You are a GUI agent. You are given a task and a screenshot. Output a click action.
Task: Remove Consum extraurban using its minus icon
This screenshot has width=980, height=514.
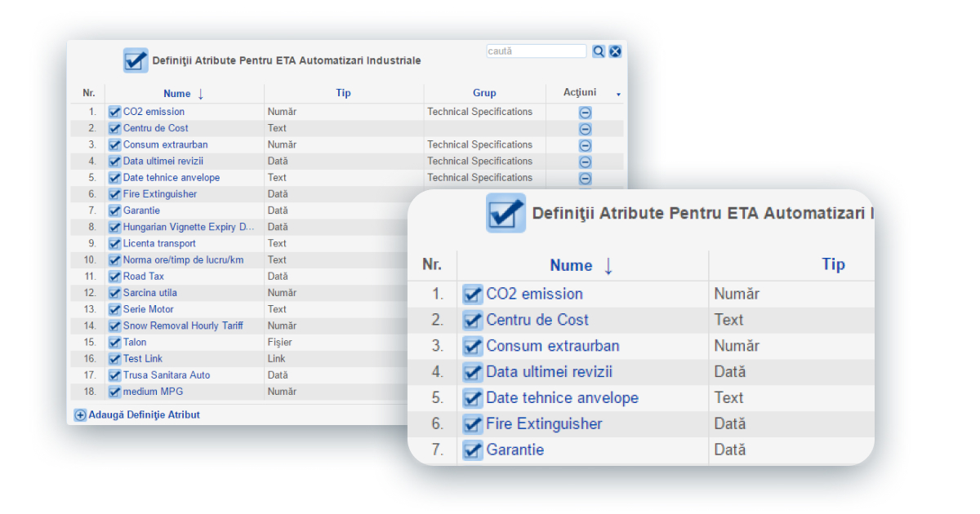(585, 145)
